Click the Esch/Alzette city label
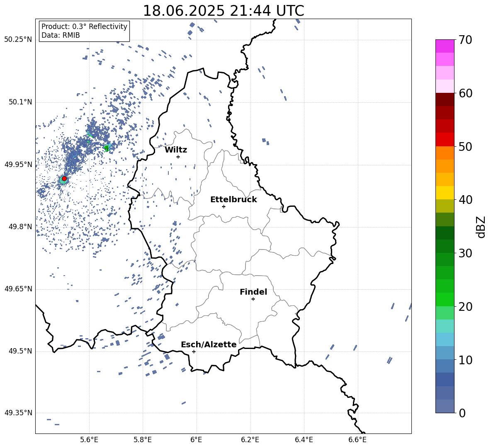 [x=209, y=344]
